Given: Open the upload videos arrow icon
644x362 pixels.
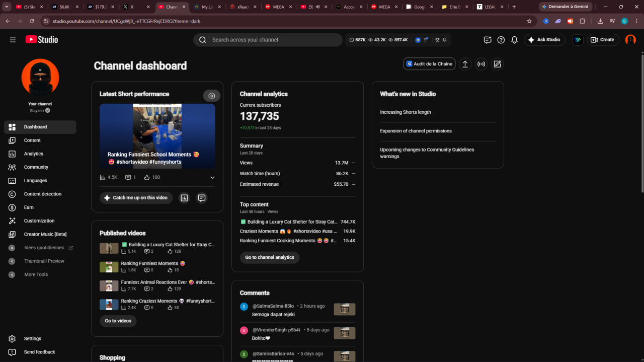Looking at the screenshot, I should coord(465,64).
